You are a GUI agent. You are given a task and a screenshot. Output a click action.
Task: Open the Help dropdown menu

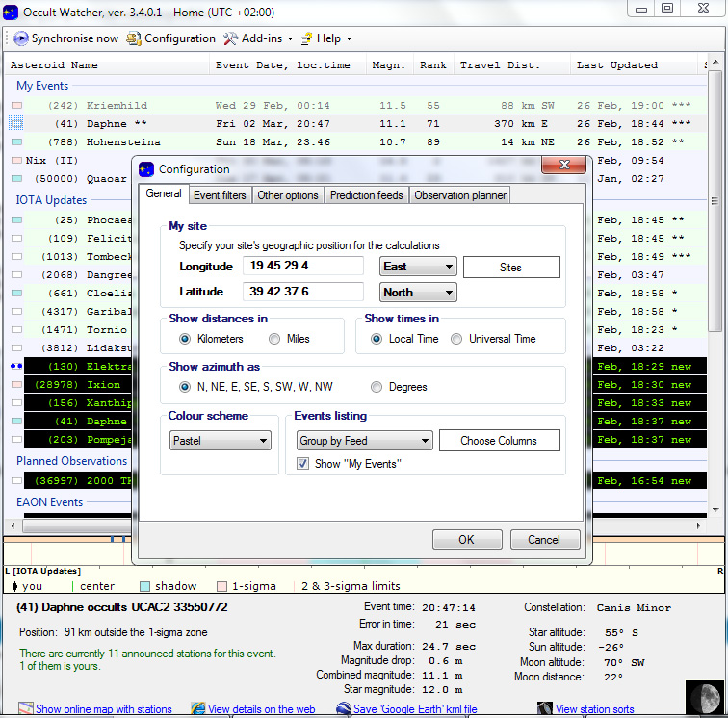pyautogui.click(x=326, y=38)
